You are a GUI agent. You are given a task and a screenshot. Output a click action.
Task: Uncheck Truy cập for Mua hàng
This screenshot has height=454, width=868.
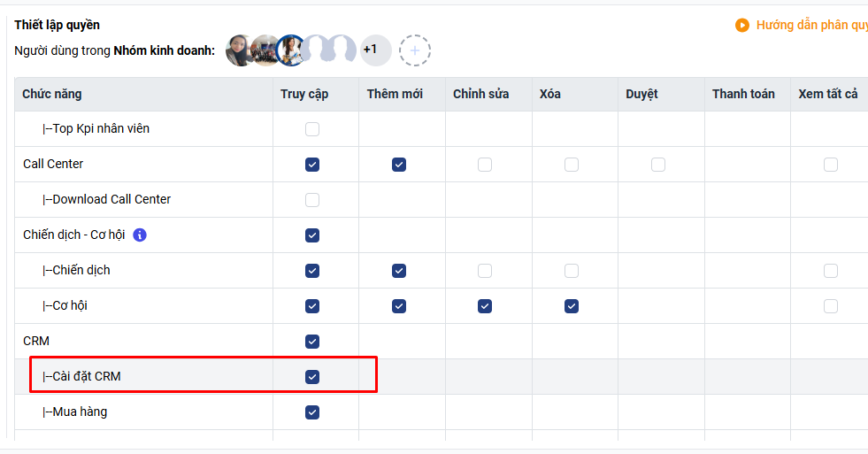click(x=312, y=412)
